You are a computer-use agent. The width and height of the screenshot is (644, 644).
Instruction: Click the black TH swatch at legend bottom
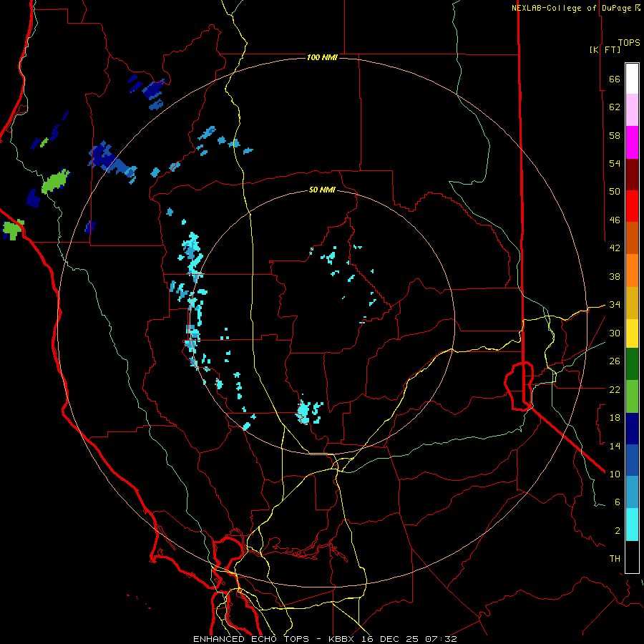click(632, 557)
